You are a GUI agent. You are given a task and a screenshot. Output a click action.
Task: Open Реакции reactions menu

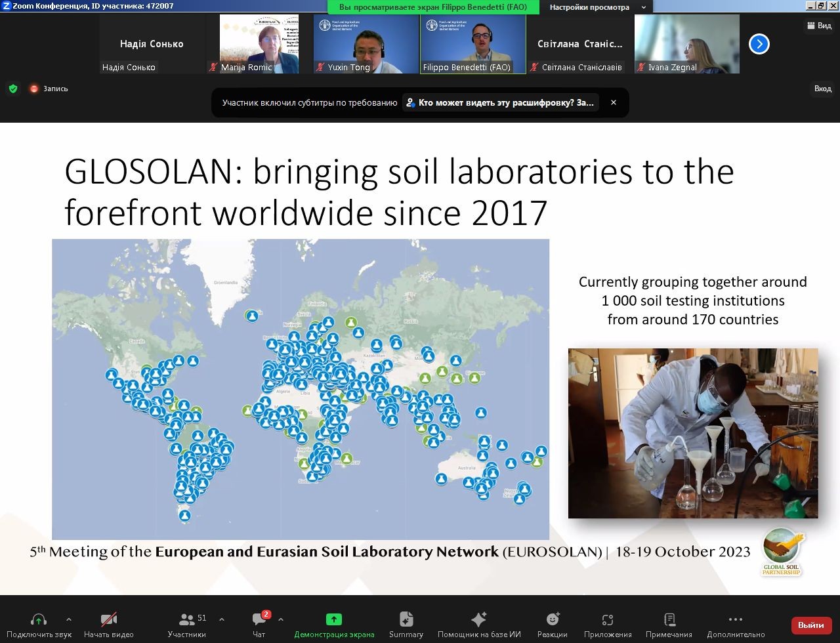(x=553, y=625)
